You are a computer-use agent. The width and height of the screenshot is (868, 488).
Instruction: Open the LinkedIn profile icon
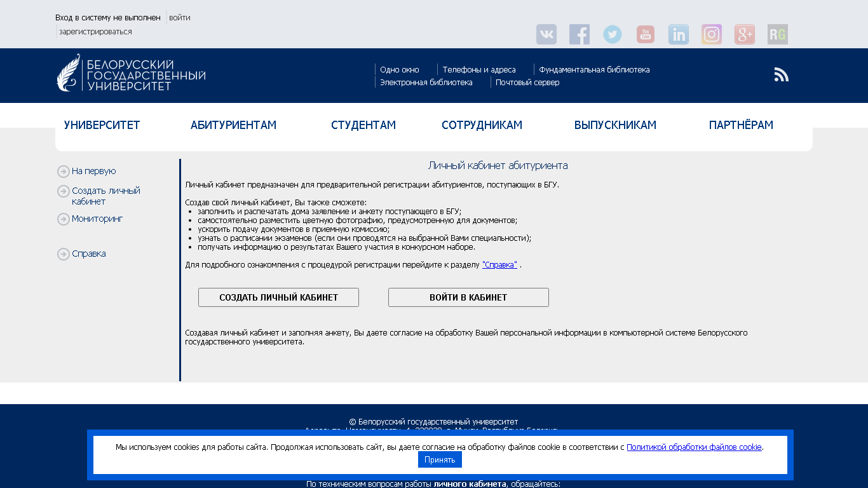(679, 34)
